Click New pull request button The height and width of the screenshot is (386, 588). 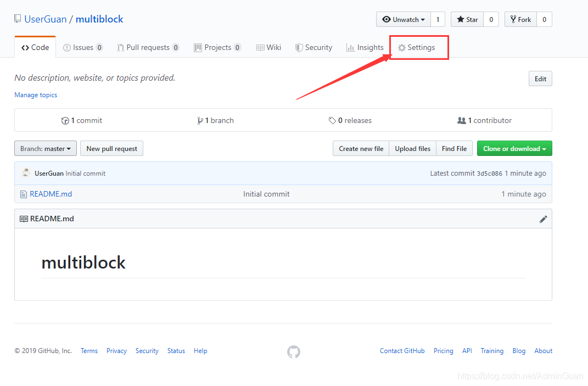tap(112, 149)
